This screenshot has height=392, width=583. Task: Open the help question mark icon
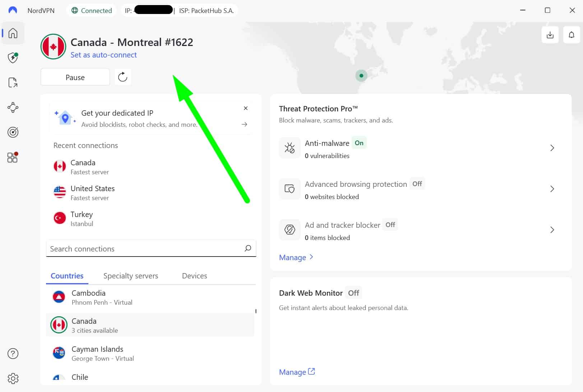(13, 354)
